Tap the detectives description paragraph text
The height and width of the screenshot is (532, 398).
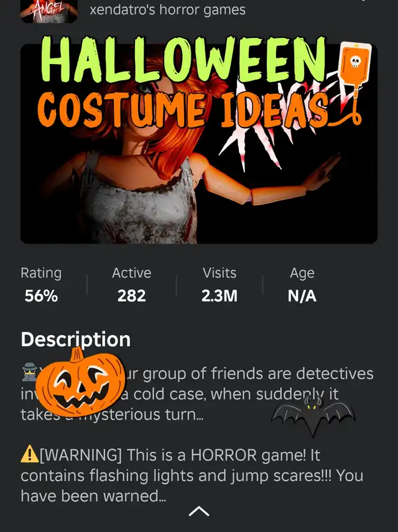tap(197, 393)
